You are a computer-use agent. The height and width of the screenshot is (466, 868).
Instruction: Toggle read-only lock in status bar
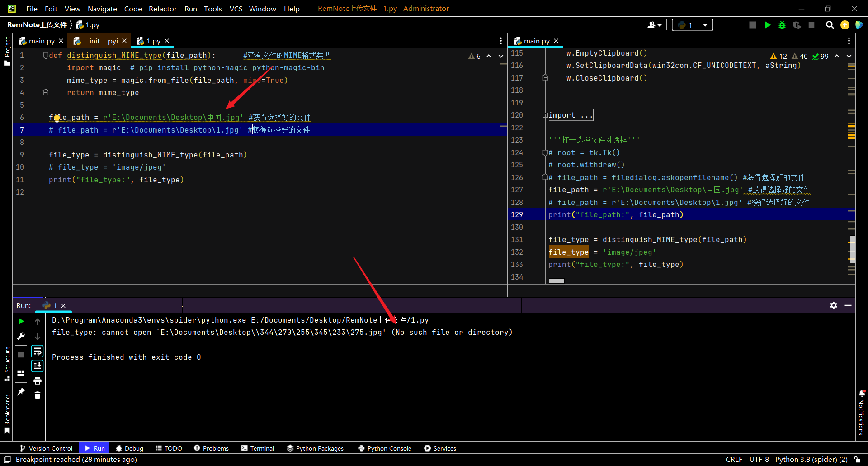click(857, 460)
